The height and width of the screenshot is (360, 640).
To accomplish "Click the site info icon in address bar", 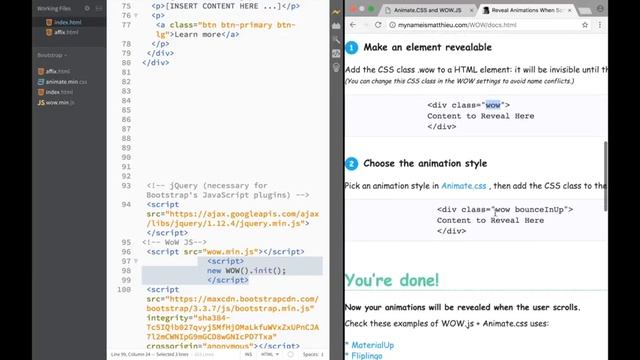I will click(x=392, y=25).
